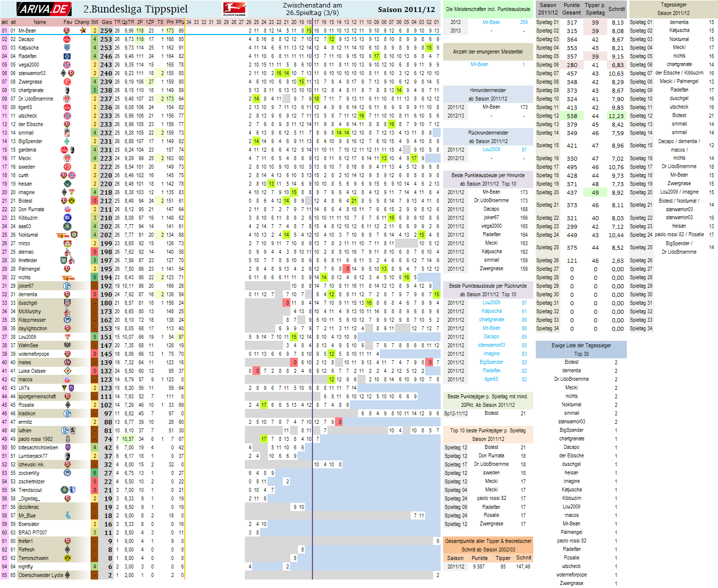Click the VfB Stuttgart crest beside Lou2009

(67, 337)
